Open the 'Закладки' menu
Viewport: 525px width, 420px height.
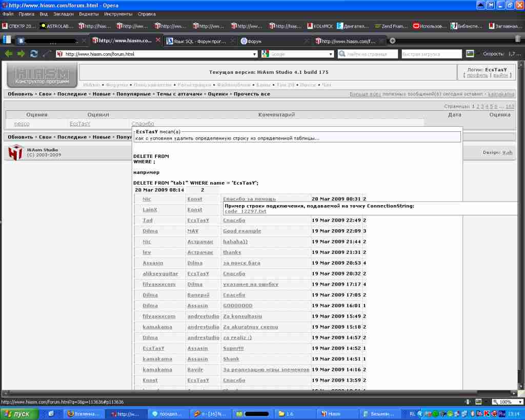[63, 14]
